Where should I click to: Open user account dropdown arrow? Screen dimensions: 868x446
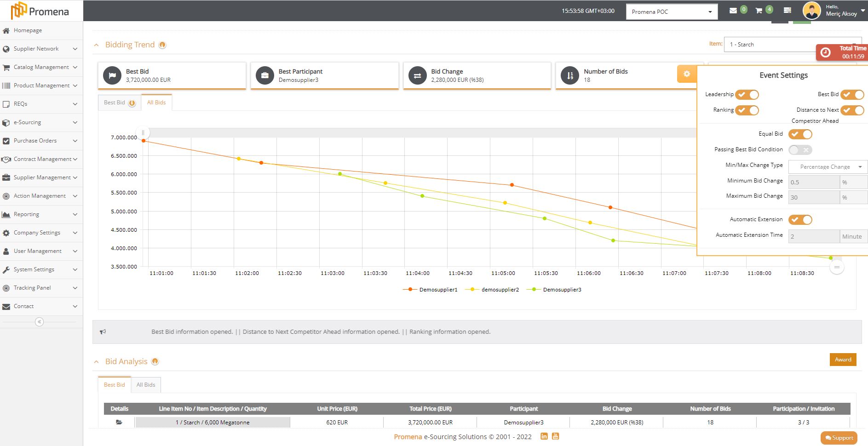coord(863,10)
